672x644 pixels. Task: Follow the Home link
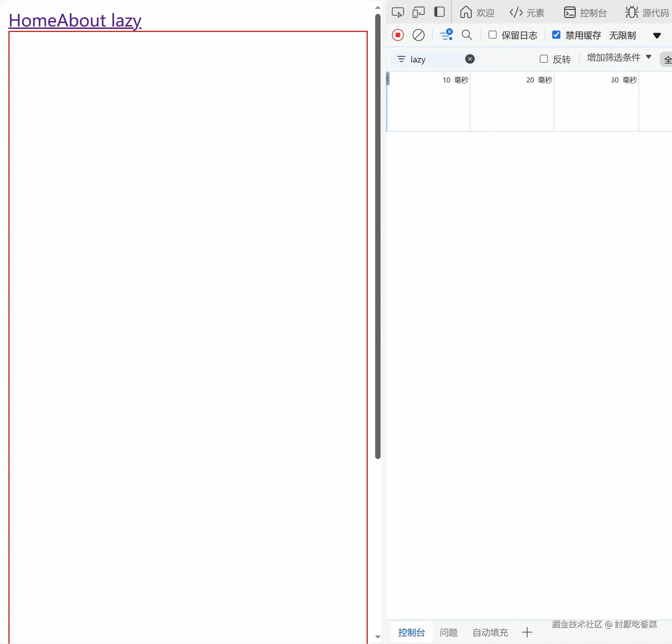tap(33, 21)
